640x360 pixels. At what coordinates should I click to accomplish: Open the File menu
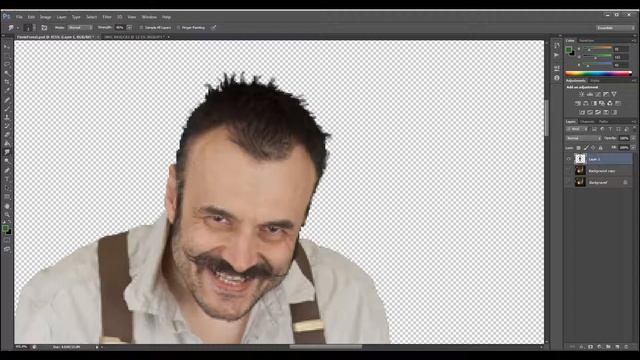tap(19, 17)
